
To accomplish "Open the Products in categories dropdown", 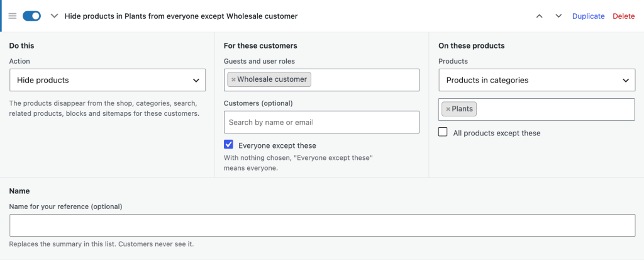I will tap(537, 80).
